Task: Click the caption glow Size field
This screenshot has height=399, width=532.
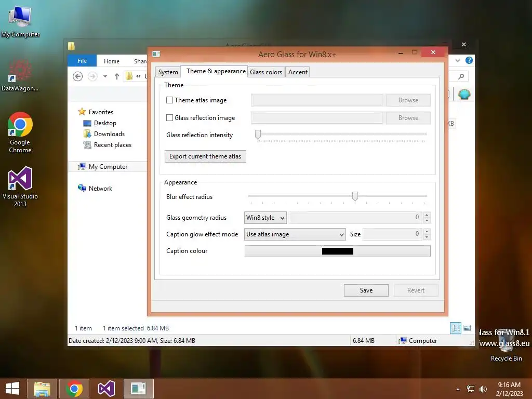Action: click(x=393, y=234)
